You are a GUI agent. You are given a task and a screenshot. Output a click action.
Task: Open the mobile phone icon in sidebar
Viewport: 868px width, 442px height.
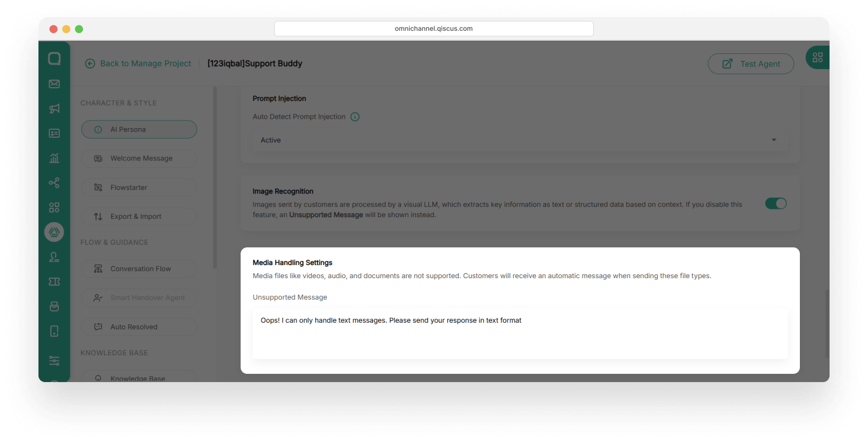coord(54,331)
